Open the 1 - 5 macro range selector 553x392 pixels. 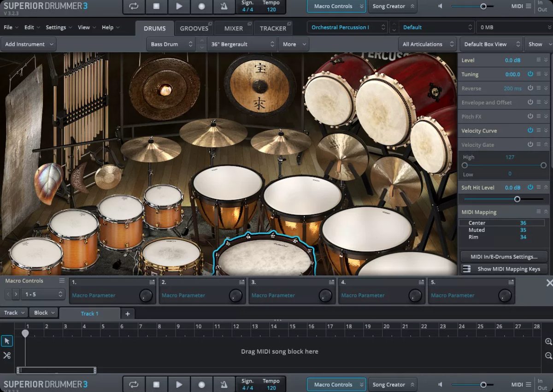[43, 294]
